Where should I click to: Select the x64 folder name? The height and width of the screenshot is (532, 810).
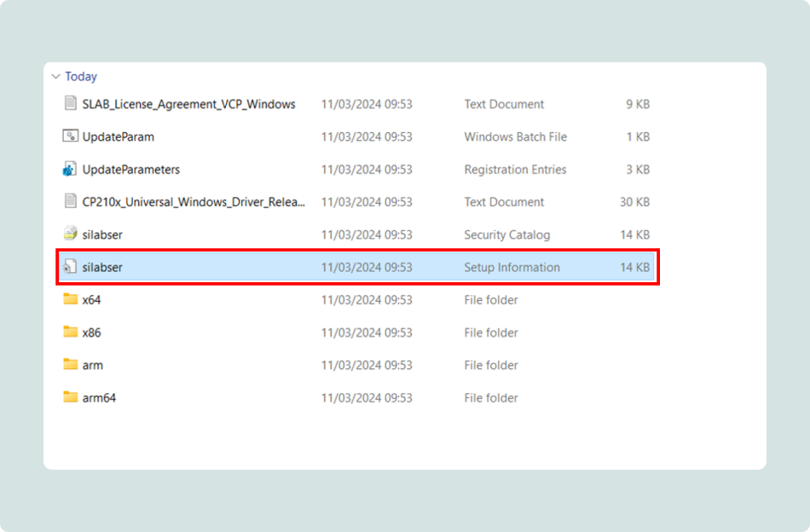click(91, 300)
